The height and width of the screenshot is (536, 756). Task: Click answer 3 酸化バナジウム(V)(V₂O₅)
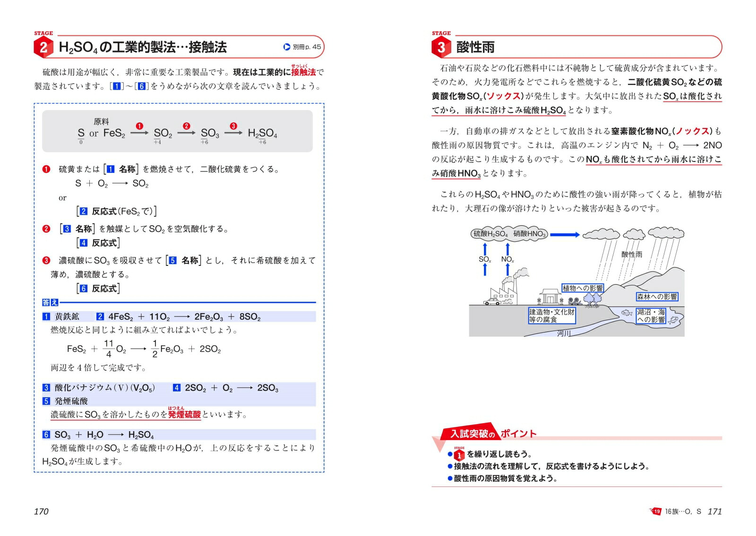point(99,388)
